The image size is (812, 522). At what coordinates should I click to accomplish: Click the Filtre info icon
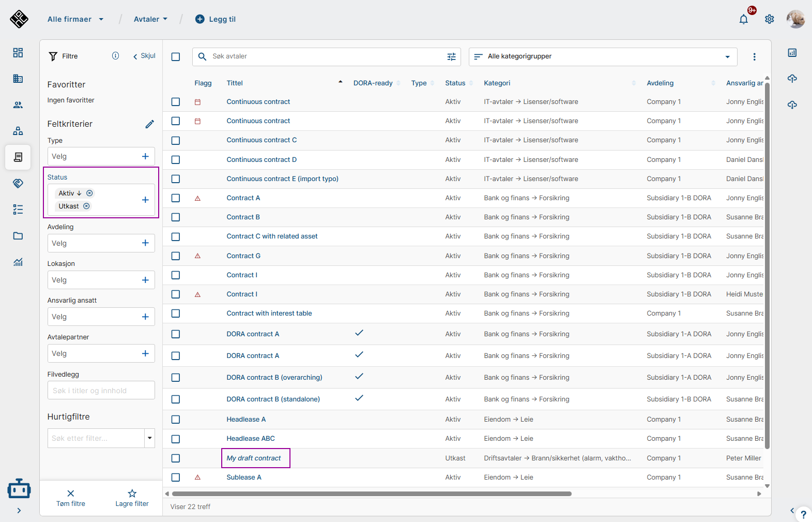click(x=115, y=56)
